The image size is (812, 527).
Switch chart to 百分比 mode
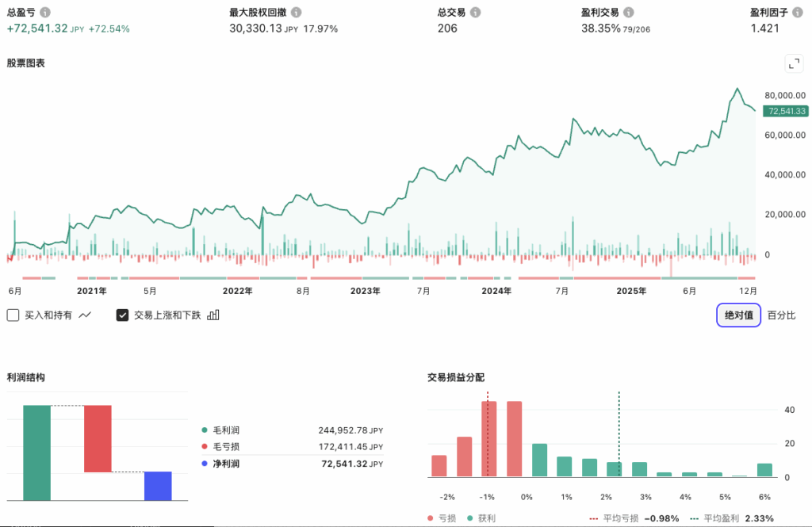point(781,315)
